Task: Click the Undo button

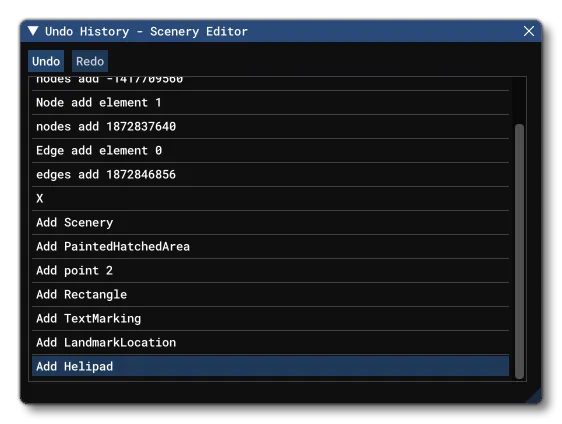Action: click(x=46, y=61)
